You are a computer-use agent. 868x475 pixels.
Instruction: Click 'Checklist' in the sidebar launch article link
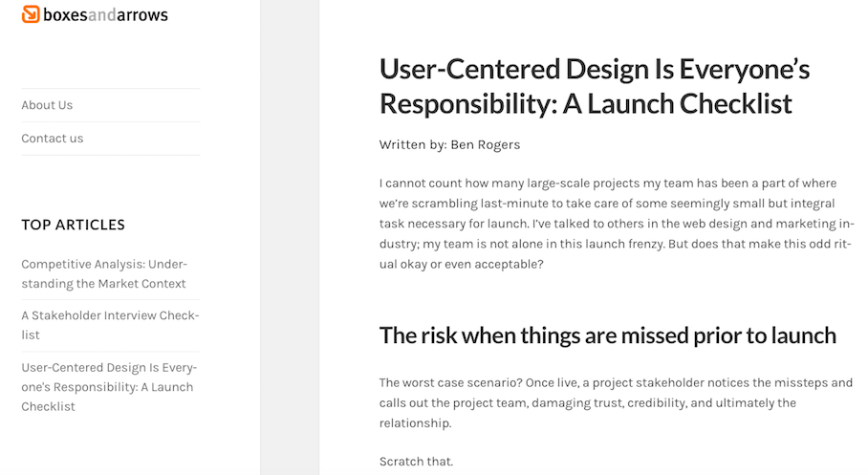click(x=48, y=406)
